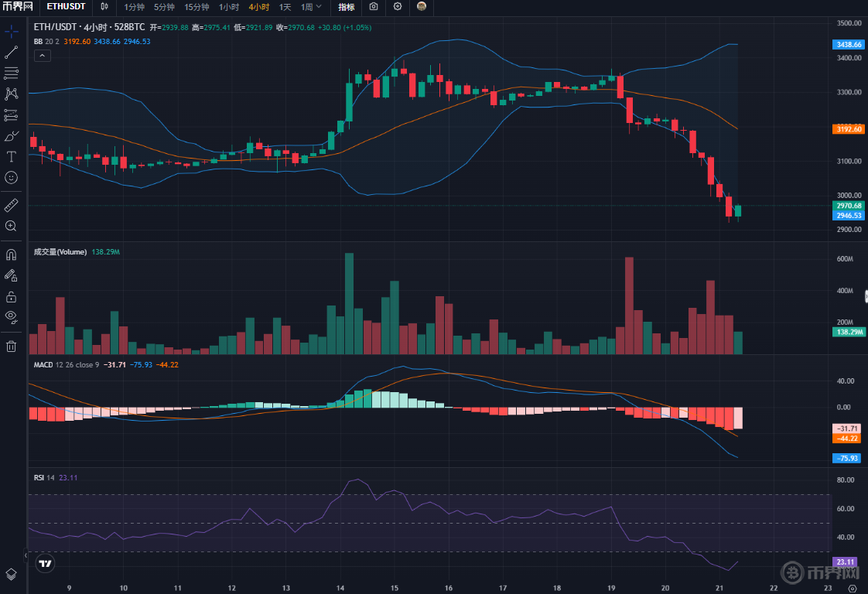The width and height of the screenshot is (868, 594).
Task: Open the 指标 indicators button
Action: (x=347, y=7)
